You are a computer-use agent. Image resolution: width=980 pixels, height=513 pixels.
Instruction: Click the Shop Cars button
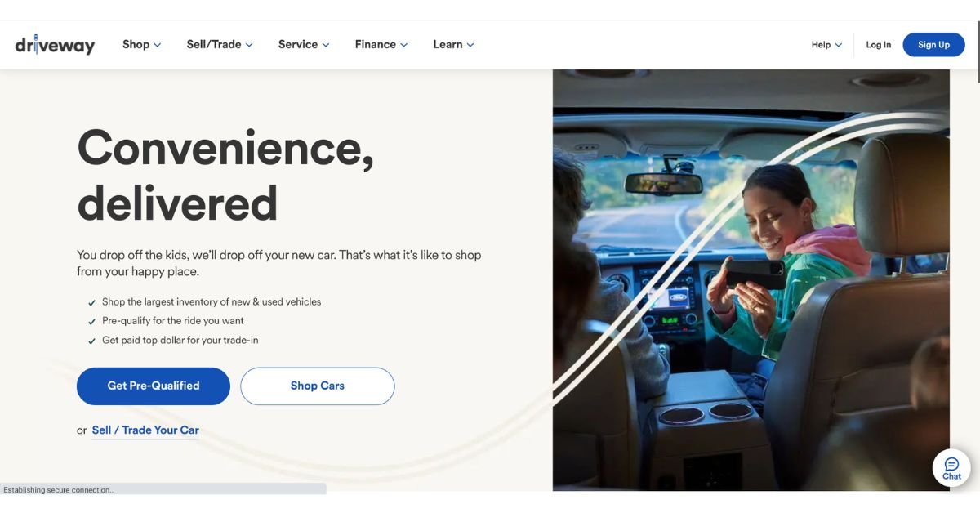(318, 386)
